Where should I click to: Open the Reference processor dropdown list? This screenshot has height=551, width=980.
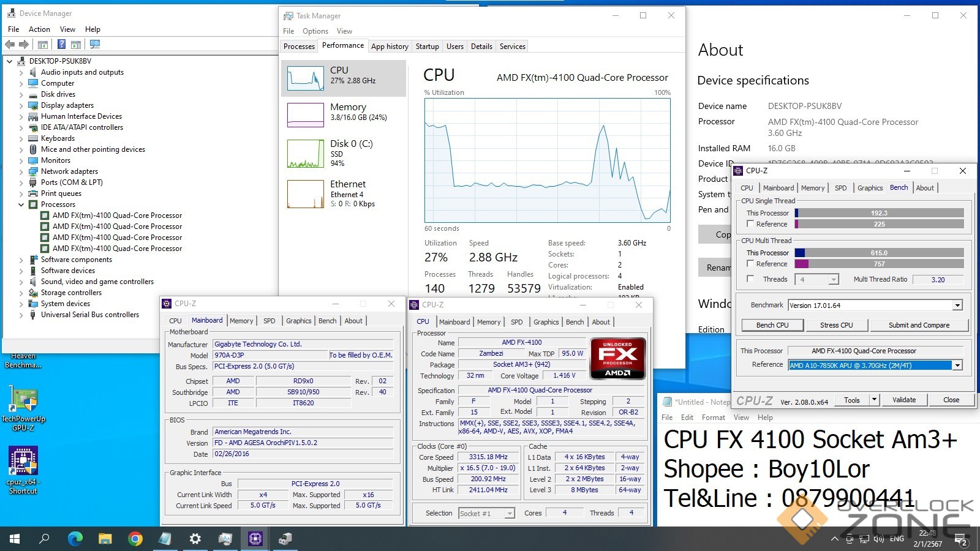pyautogui.click(x=957, y=365)
